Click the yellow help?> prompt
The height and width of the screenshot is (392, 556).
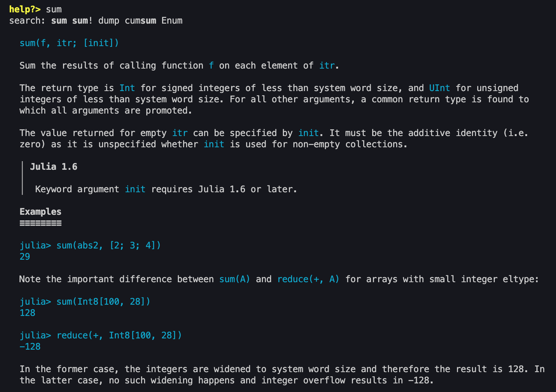[25, 9]
